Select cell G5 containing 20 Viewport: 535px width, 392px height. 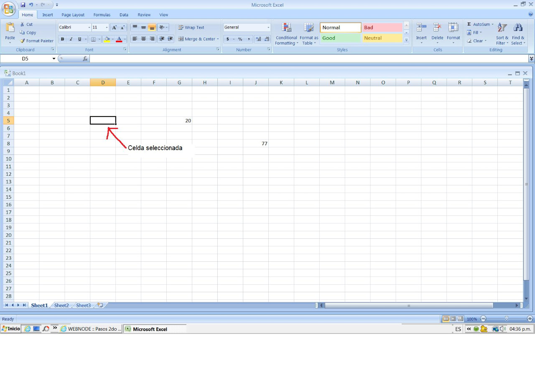179,121
